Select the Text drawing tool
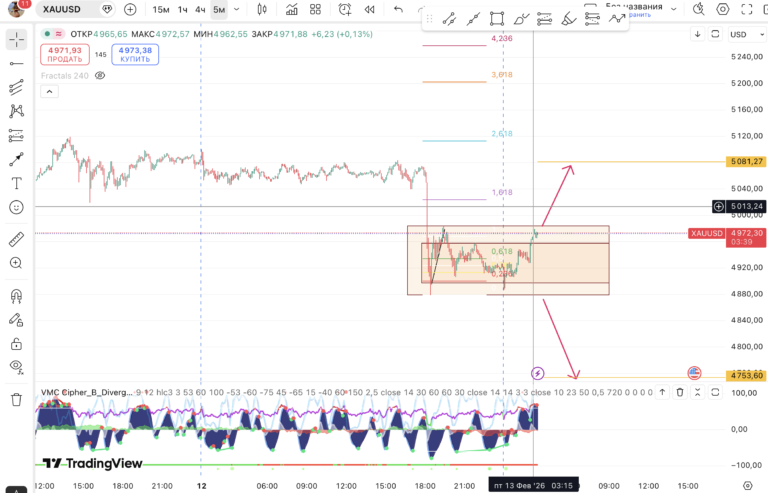 coord(16,184)
